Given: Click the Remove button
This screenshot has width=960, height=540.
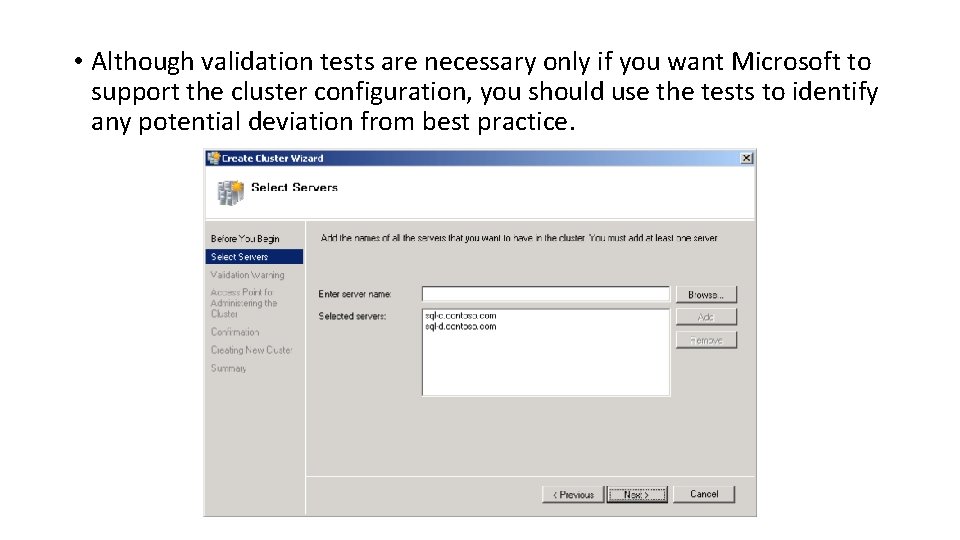Looking at the screenshot, I should (706, 340).
